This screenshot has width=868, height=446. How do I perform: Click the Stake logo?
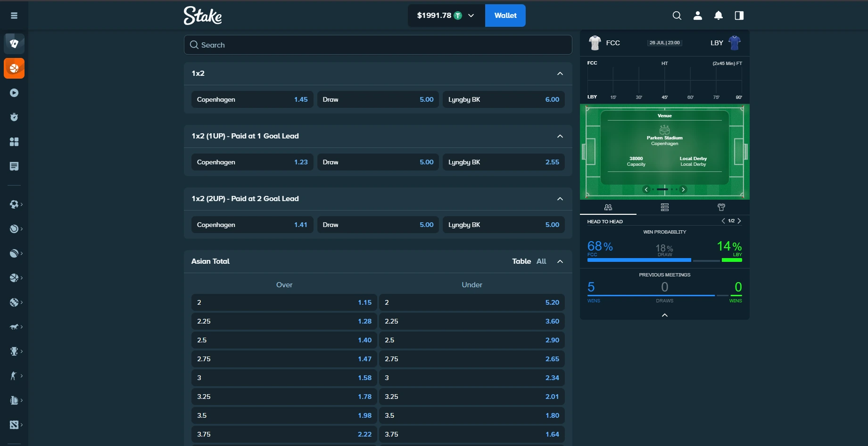tap(203, 16)
